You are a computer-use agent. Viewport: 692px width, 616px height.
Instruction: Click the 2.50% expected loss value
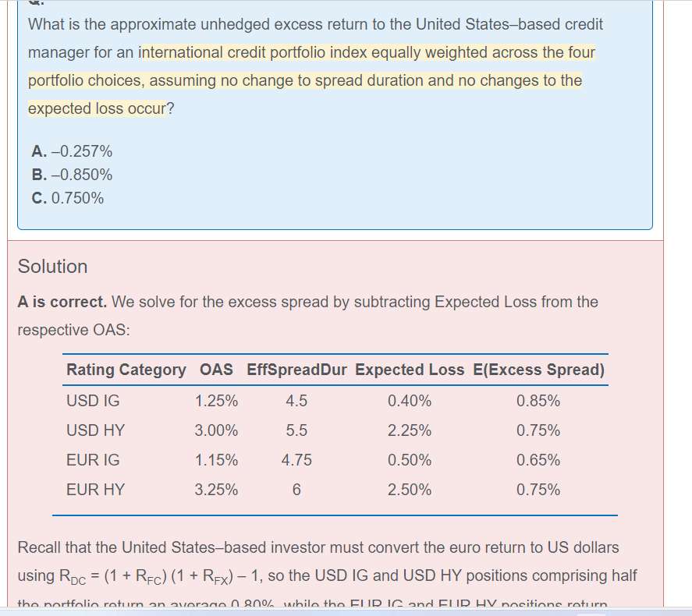[x=409, y=490]
